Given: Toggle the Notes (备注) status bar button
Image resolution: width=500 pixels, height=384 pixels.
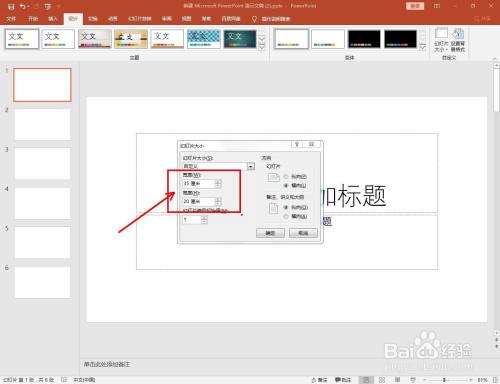Looking at the screenshot, I should [319, 380].
